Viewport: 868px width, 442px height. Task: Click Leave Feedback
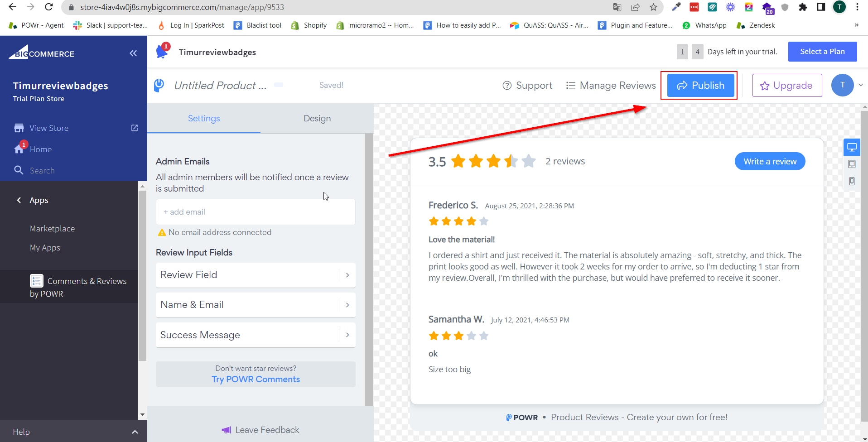tap(260, 430)
